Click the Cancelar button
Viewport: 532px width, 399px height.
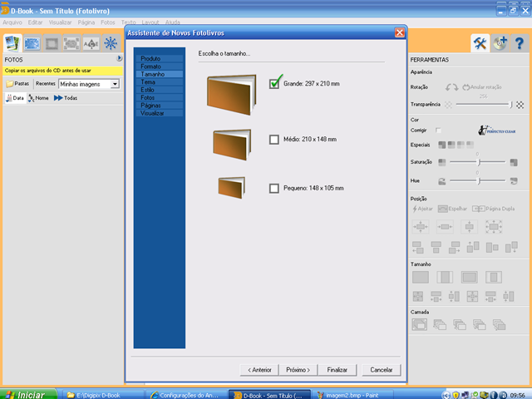coord(381,370)
